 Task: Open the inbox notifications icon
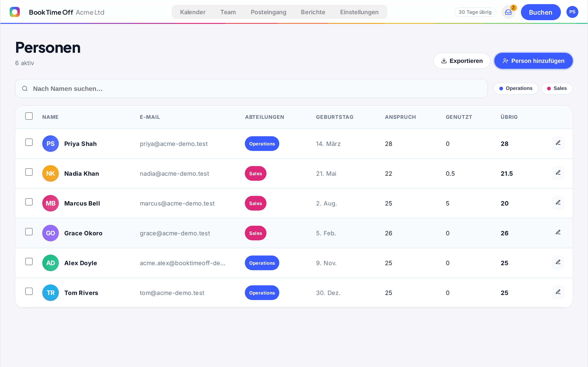tap(508, 12)
